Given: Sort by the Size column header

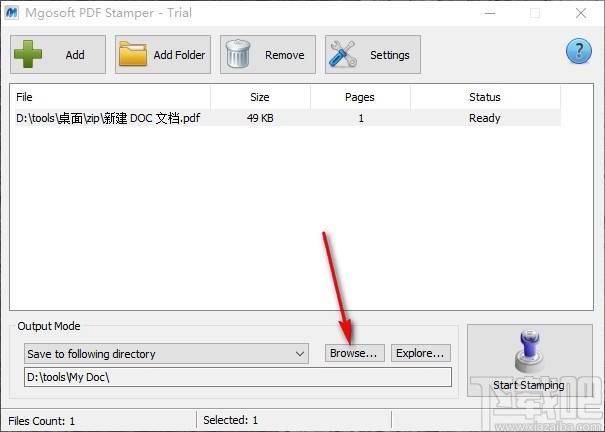Looking at the screenshot, I should (260, 97).
